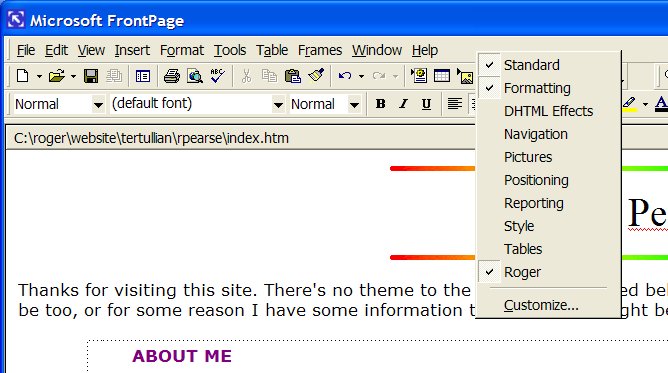Screen dimensions: 668x373
Task: Click the Open folder icon
Action: coord(57,76)
